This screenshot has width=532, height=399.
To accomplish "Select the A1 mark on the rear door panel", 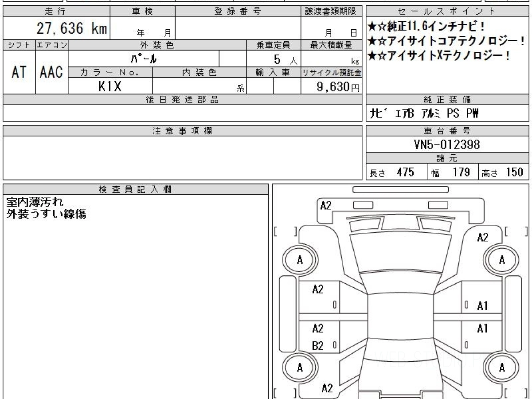I will (482, 329).
